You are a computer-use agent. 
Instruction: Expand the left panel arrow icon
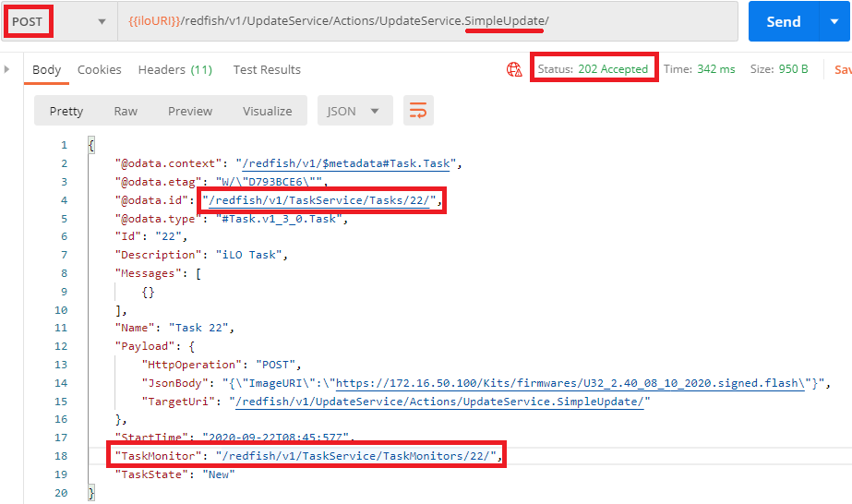click(7, 69)
